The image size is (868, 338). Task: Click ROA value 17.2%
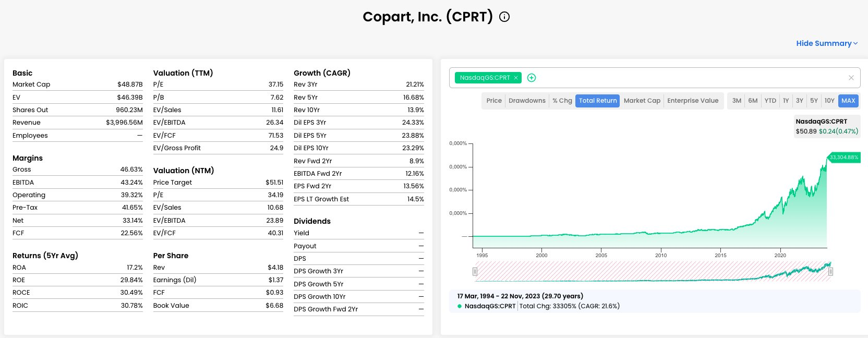pos(135,268)
